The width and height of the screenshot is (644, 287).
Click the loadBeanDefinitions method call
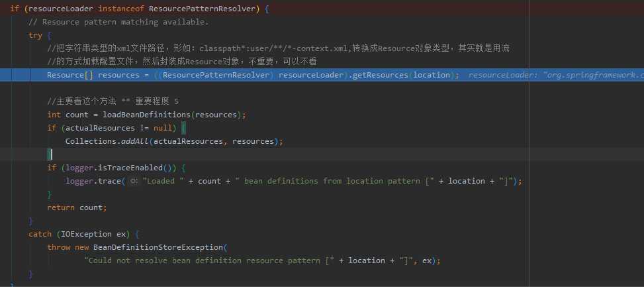coord(147,115)
